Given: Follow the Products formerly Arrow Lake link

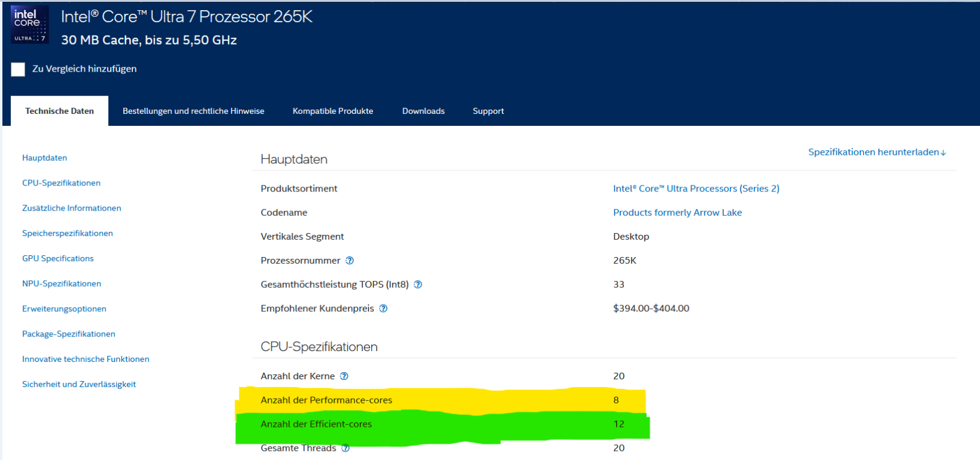Looking at the screenshot, I should pyautogui.click(x=677, y=213).
